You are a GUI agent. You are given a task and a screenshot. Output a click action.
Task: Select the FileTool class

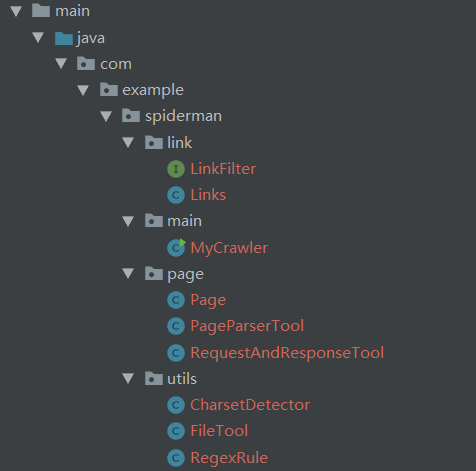(x=219, y=431)
